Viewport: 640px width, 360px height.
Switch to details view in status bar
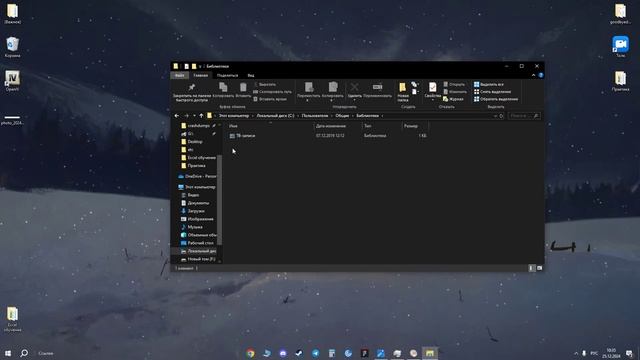(531, 268)
